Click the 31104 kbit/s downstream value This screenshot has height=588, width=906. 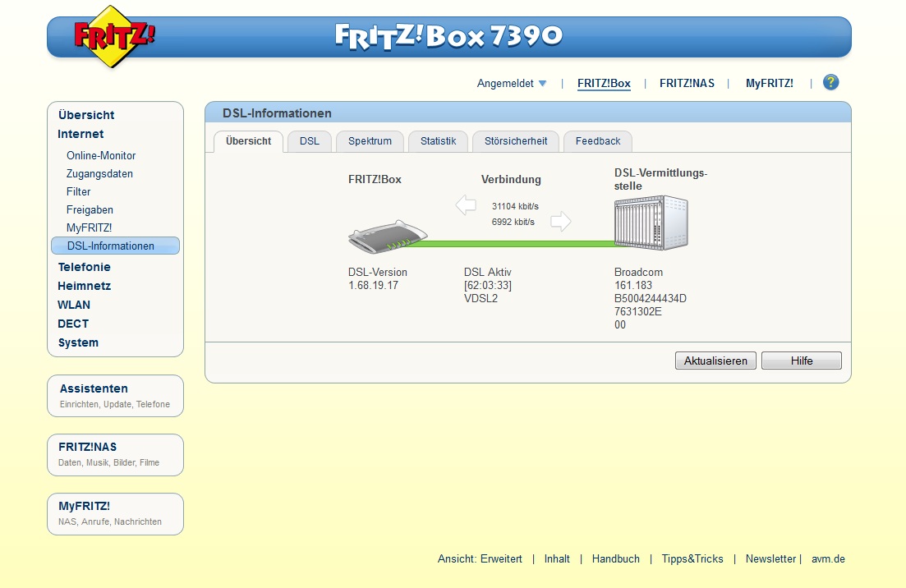[515, 206]
